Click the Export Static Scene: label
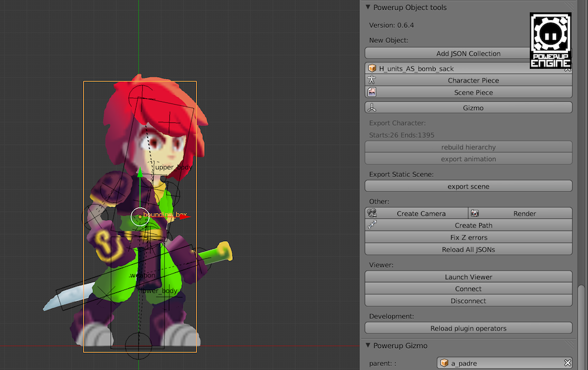 click(x=401, y=174)
